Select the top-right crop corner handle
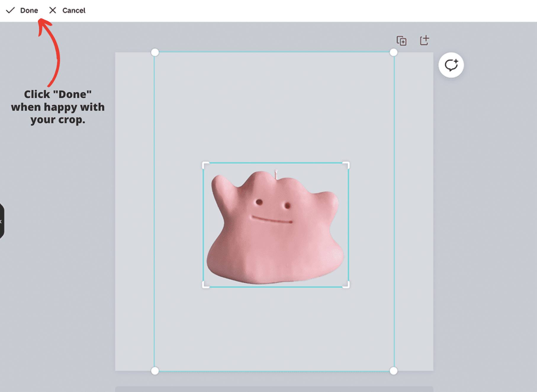 pyautogui.click(x=346, y=165)
